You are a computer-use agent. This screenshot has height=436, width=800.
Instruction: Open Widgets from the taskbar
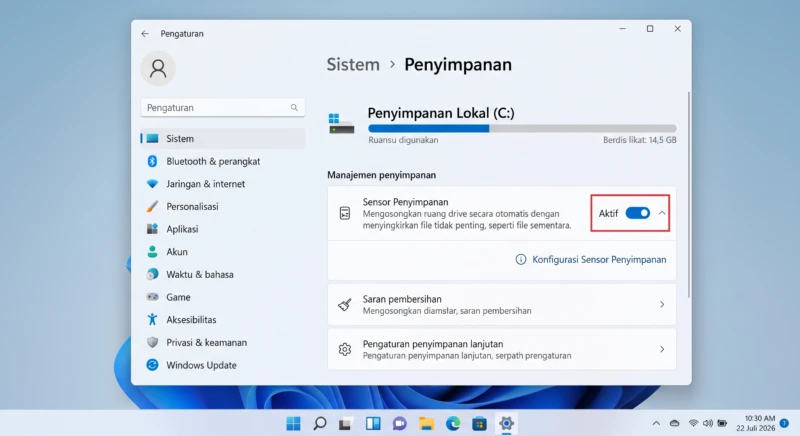coord(373,423)
